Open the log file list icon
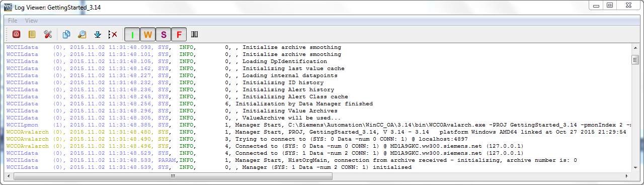The height and width of the screenshot is (185, 644). click(x=32, y=34)
